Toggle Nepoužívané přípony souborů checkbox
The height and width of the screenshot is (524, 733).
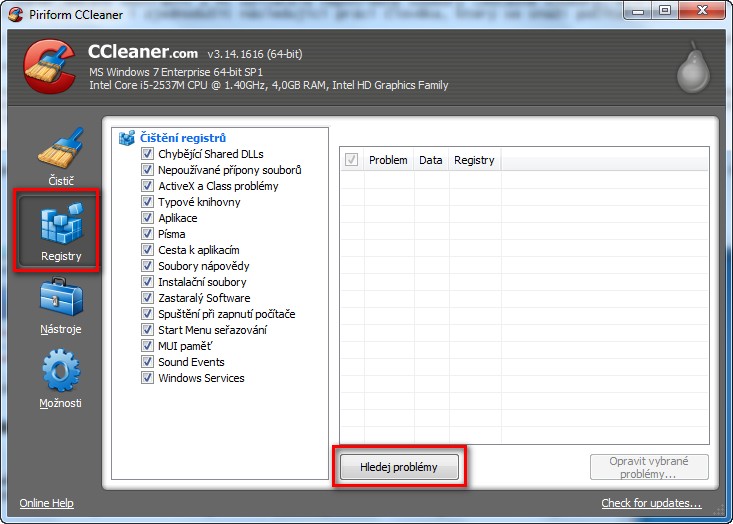[147, 170]
